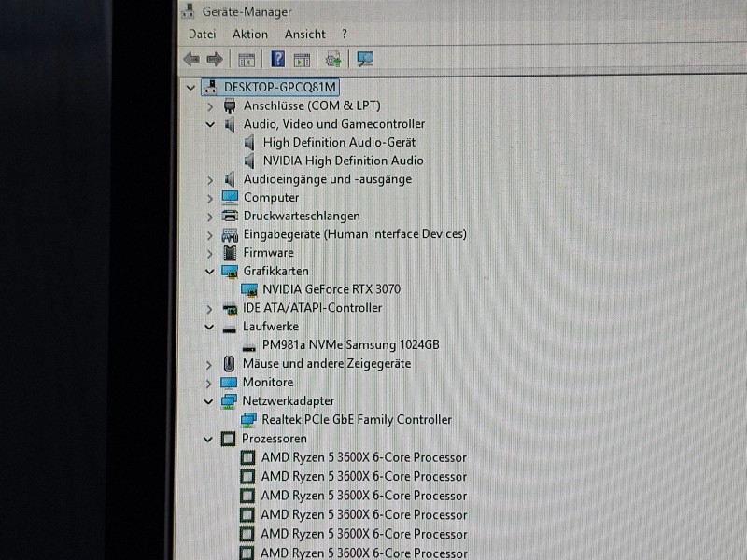Open the Datei menu
This screenshot has width=747, height=560.
pyautogui.click(x=202, y=34)
